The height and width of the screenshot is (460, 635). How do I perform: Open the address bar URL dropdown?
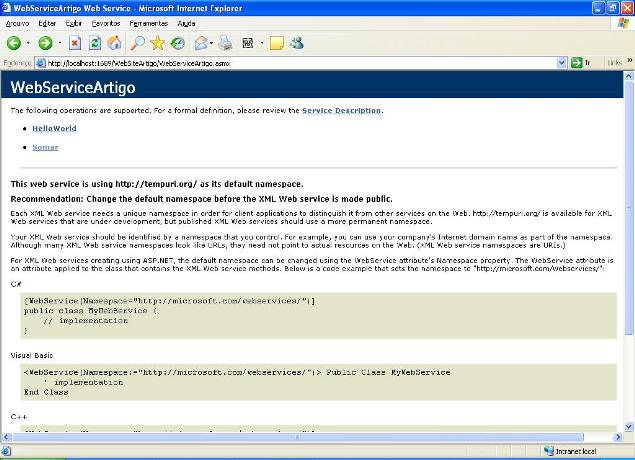coord(563,62)
